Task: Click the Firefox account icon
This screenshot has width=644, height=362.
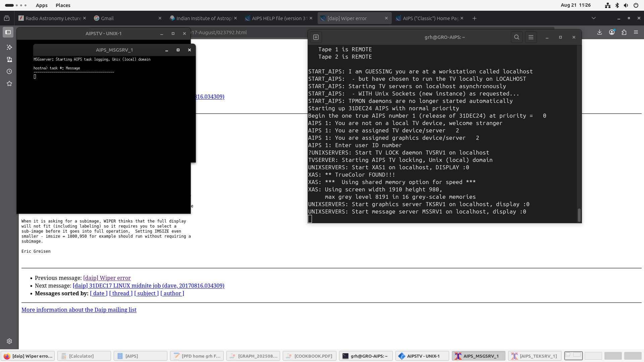Action: 612,32
